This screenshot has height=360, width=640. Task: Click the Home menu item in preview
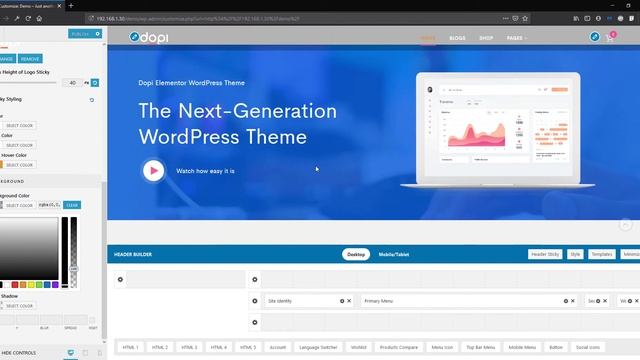[428, 38]
